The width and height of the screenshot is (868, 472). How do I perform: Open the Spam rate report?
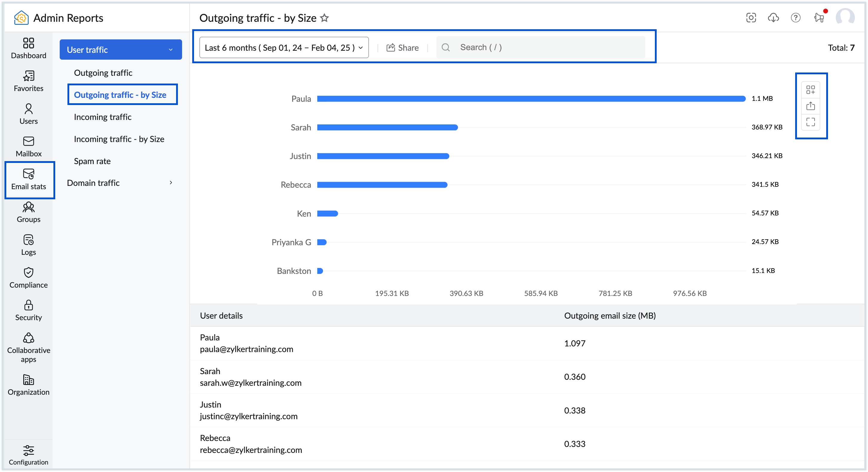pos(92,161)
